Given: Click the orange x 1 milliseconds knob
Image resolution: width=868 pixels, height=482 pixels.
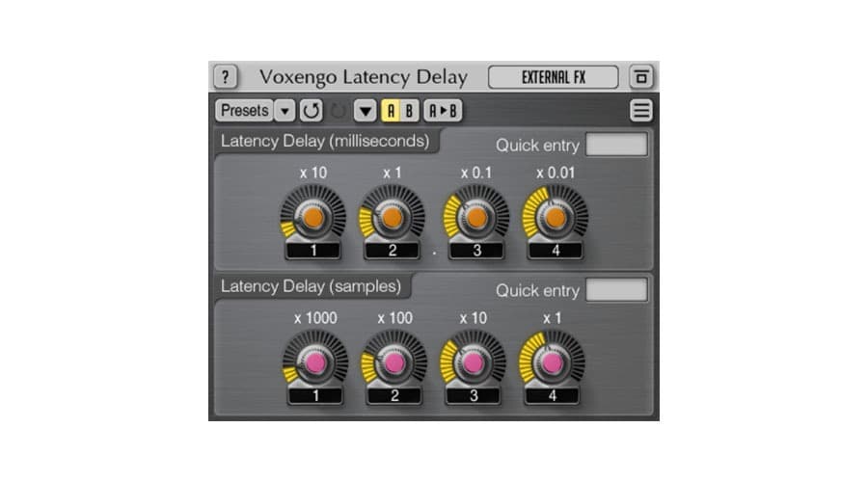Looking at the screenshot, I should [392, 216].
